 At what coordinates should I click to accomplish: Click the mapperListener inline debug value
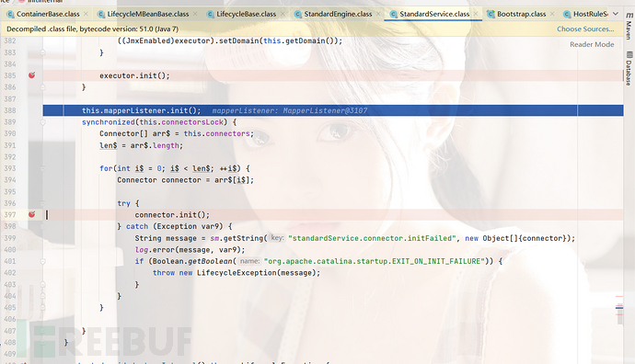290,110
